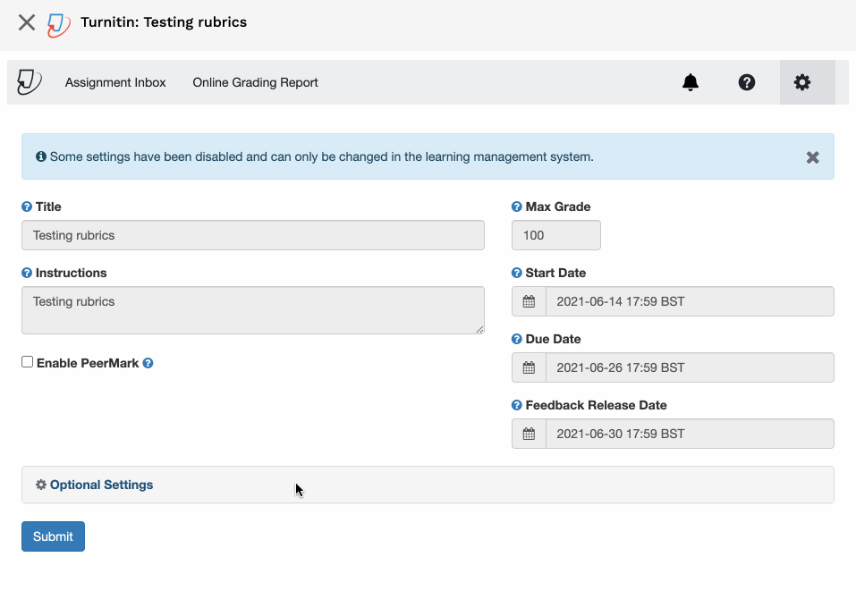Open the settings gear icon in the toolbar

[x=802, y=82]
